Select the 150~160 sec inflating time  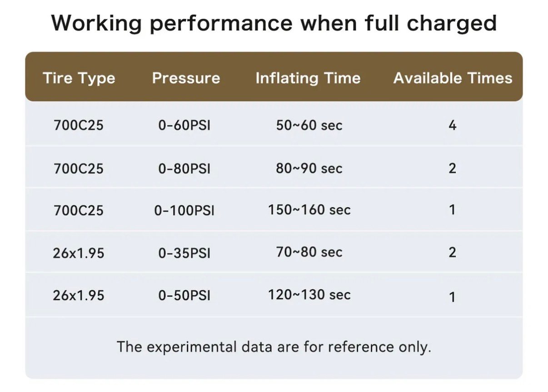point(309,210)
